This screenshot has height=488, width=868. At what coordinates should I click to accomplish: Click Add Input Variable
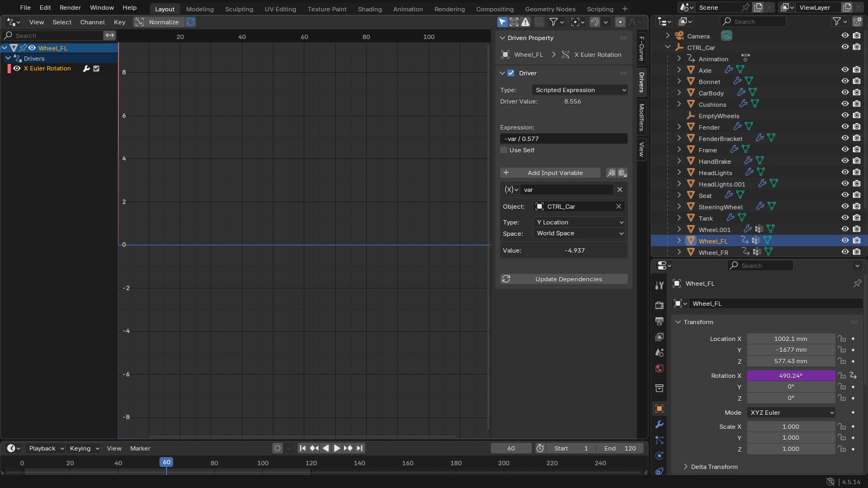click(550, 173)
